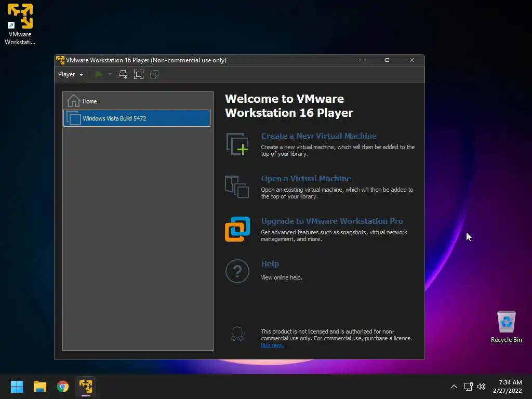Close the VMware Player window
Viewport: 532px width, 399px height.
click(x=411, y=60)
